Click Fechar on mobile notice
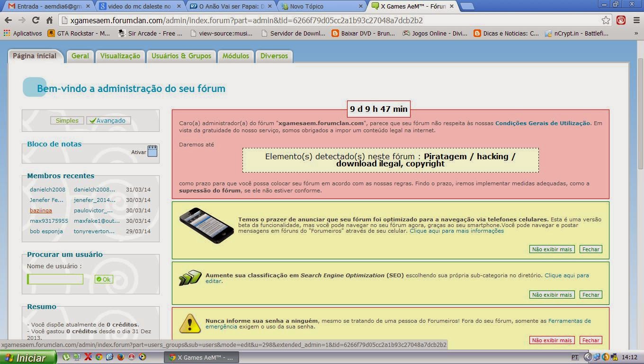 (591, 249)
